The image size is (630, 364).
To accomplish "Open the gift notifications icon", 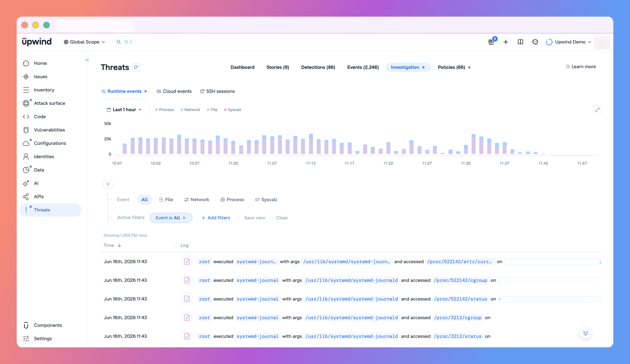I will point(491,42).
